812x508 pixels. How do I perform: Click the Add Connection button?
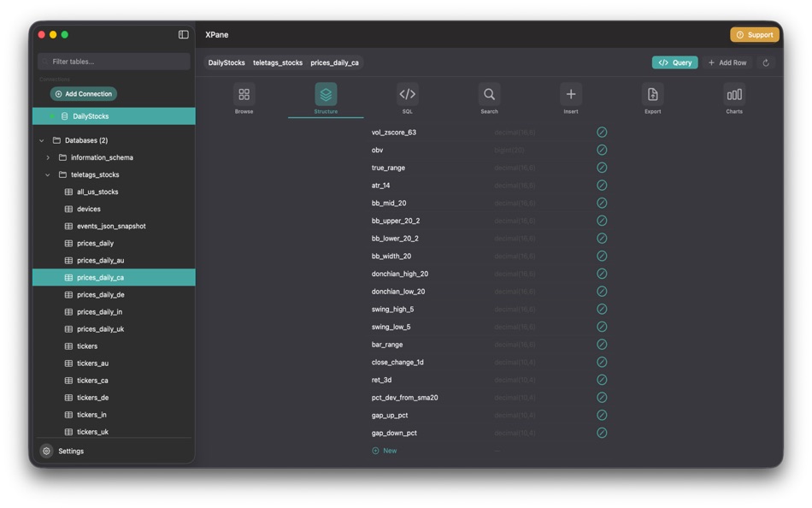(x=84, y=93)
